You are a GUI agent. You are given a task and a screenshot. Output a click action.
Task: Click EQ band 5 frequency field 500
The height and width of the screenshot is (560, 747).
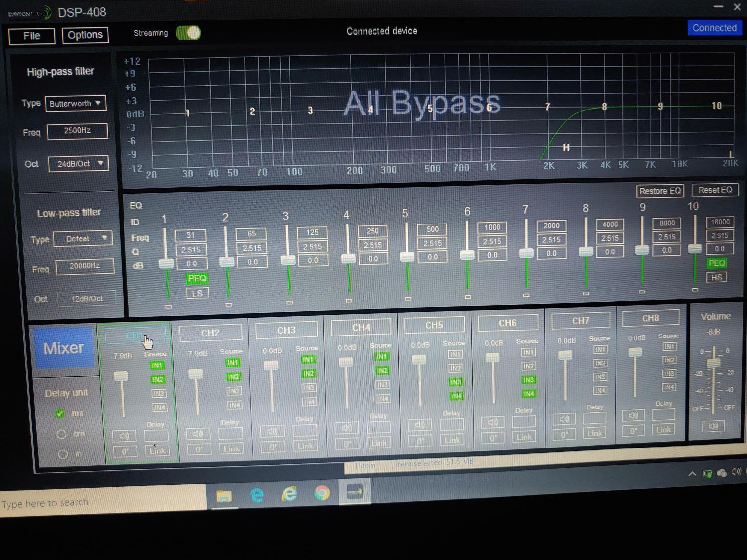[x=432, y=229]
